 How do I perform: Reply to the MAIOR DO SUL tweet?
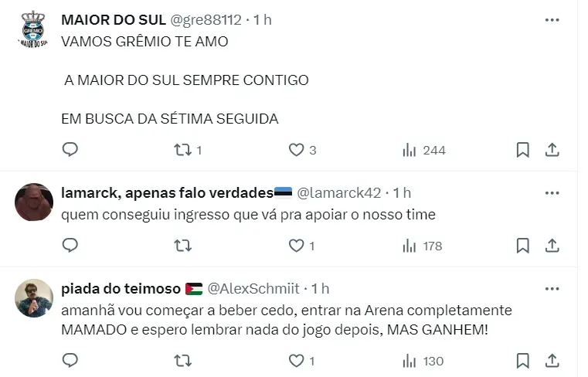click(x=70, y=150)
